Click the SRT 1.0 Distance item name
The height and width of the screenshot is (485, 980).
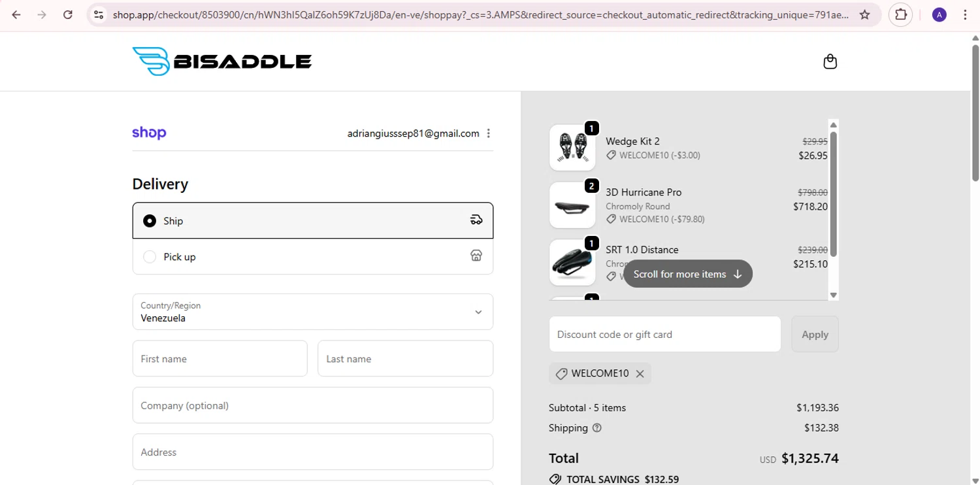point(642,250)
